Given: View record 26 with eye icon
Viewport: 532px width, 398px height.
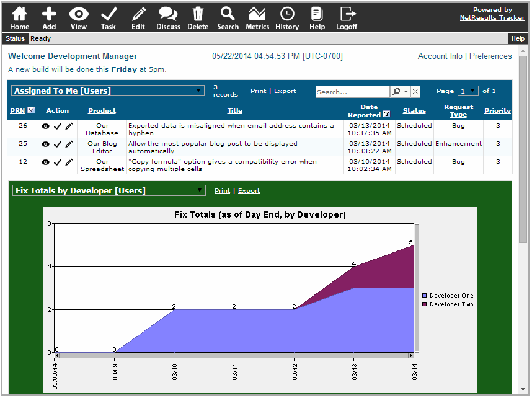Looking at the screenshot, I should (x=45, y=126).
